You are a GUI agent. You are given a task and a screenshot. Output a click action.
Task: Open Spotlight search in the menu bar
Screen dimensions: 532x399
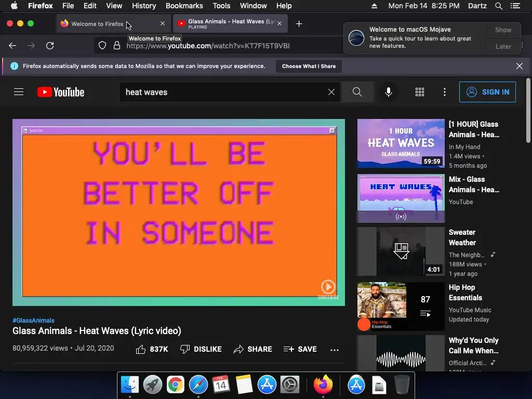[498, 6]
